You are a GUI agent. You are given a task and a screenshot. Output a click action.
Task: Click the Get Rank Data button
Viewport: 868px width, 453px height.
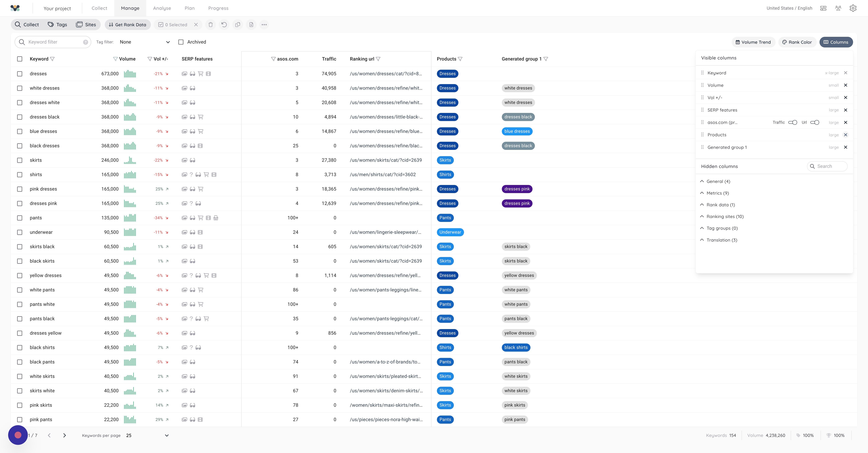tap(127, 25)
